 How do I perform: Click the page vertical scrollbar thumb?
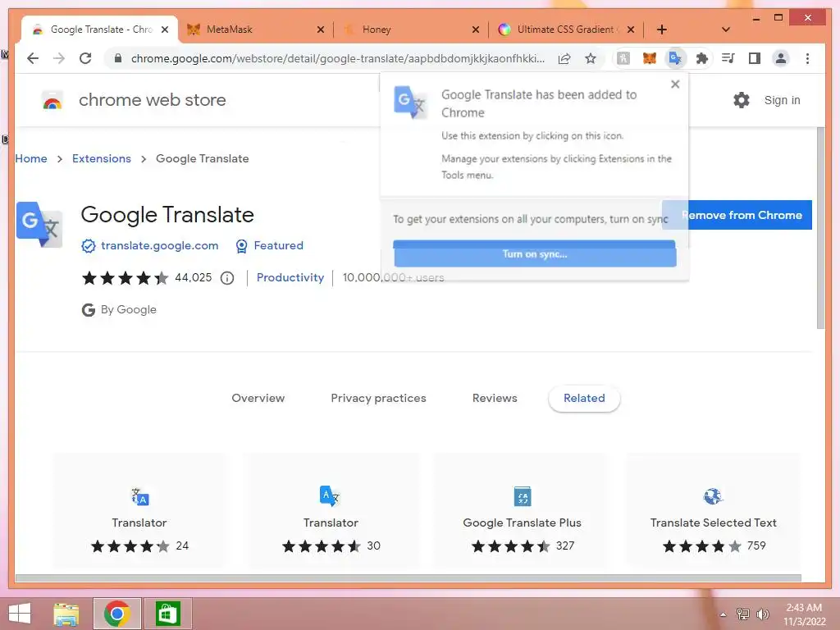820,228
